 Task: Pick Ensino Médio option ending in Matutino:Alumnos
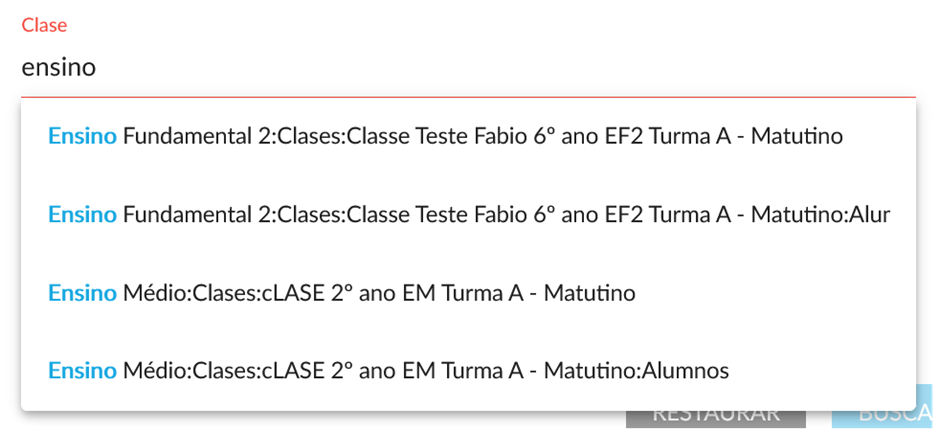tap(388, 371)
